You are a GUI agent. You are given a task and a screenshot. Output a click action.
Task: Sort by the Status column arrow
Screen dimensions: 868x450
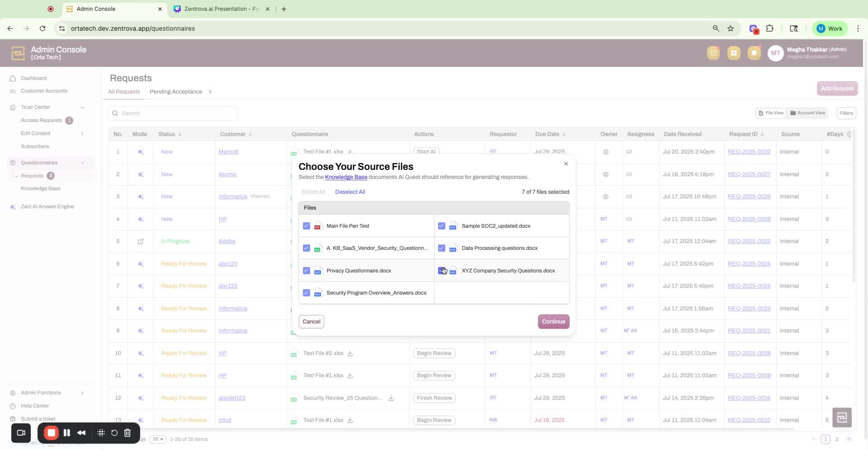[180, 134]
